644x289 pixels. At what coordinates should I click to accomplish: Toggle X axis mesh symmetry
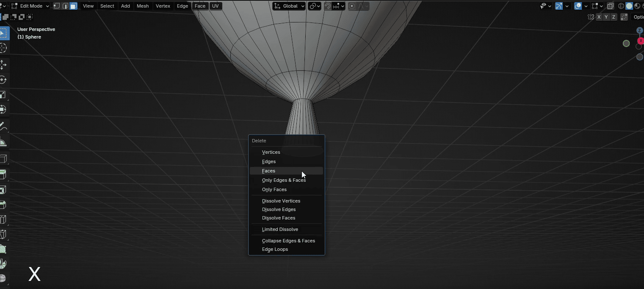pyautogui.click(x=599, y=17)
